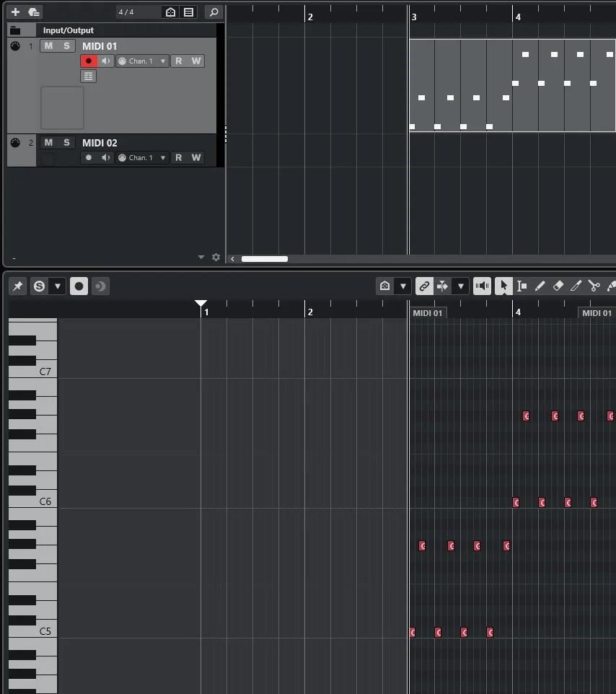Screen dimensions: 616x694
Task: Select the Object Selection arrow tool
Action: [x=503, y=286]
